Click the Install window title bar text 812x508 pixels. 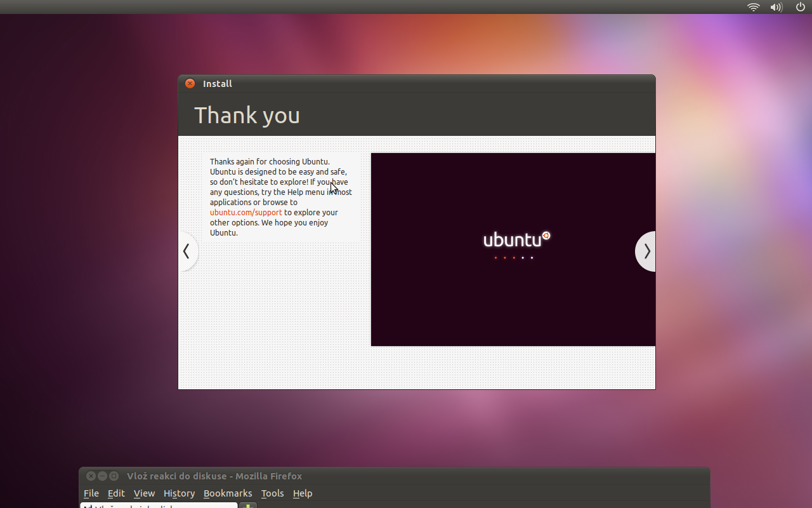(x=218, y=84)
